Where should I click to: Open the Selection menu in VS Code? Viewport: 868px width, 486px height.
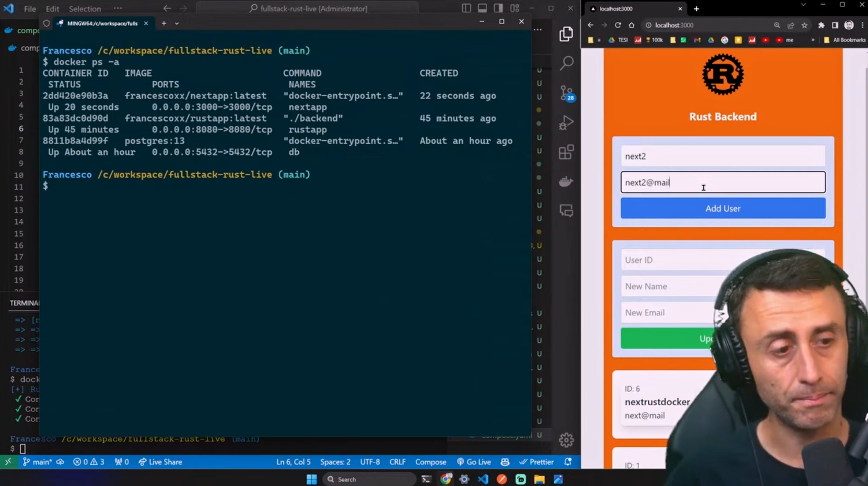click(x=85, y=8)
